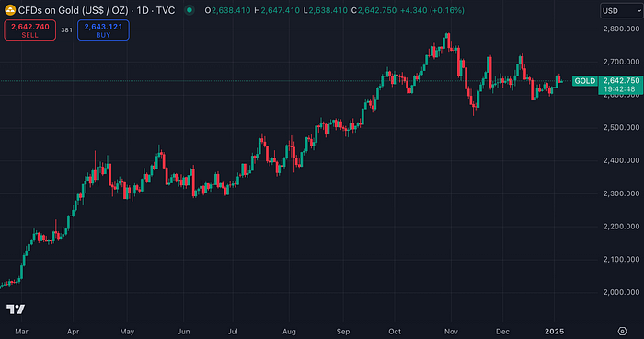644x339 pixels.
Task: Click the spread value 381
Action: pos(66,30)
